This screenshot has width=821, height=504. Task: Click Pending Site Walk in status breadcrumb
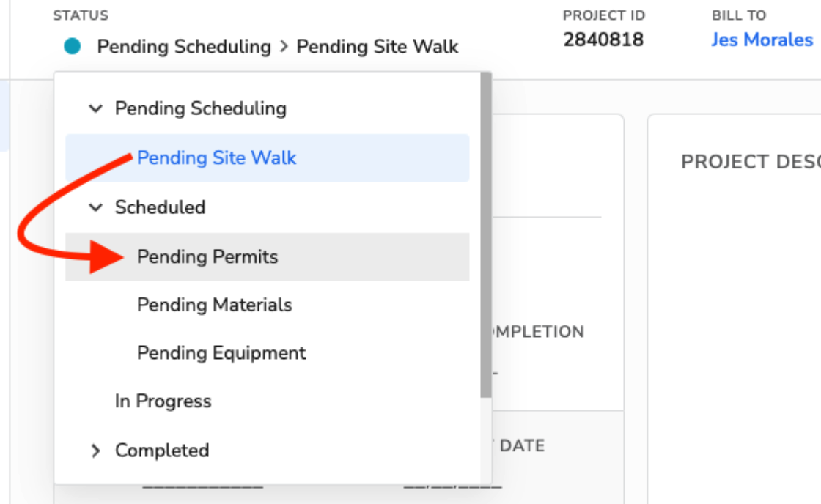pos(377,47)
